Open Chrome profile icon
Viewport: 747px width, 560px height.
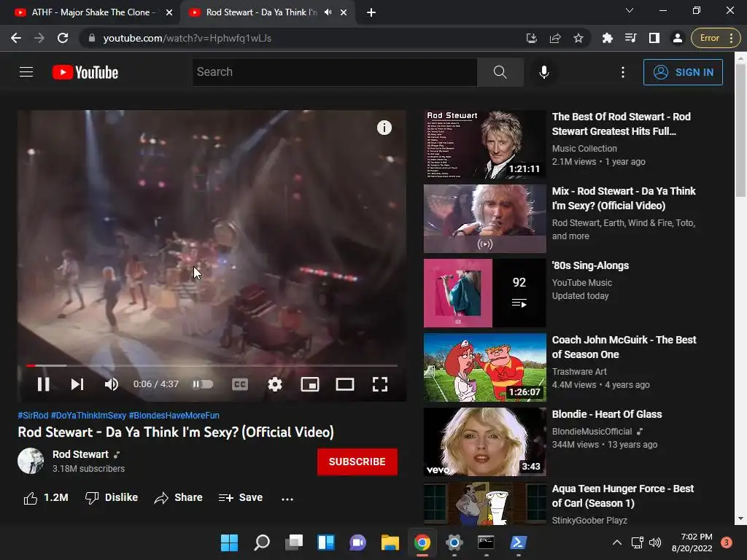[678, 38]
